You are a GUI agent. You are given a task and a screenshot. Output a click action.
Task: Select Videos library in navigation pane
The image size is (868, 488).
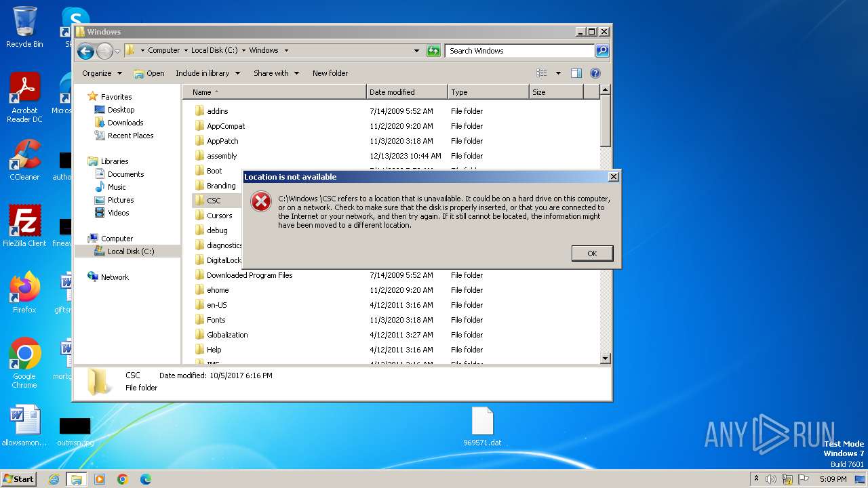118,213
